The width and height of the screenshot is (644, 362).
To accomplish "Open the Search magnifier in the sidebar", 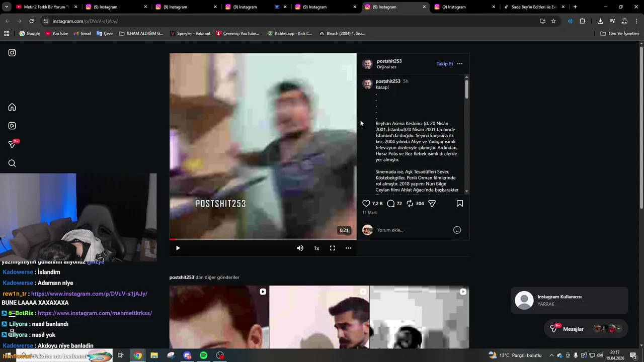I will [12, 163].
